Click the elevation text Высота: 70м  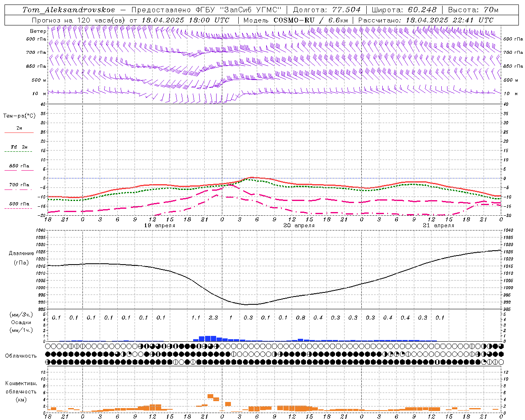click(473, 10)
